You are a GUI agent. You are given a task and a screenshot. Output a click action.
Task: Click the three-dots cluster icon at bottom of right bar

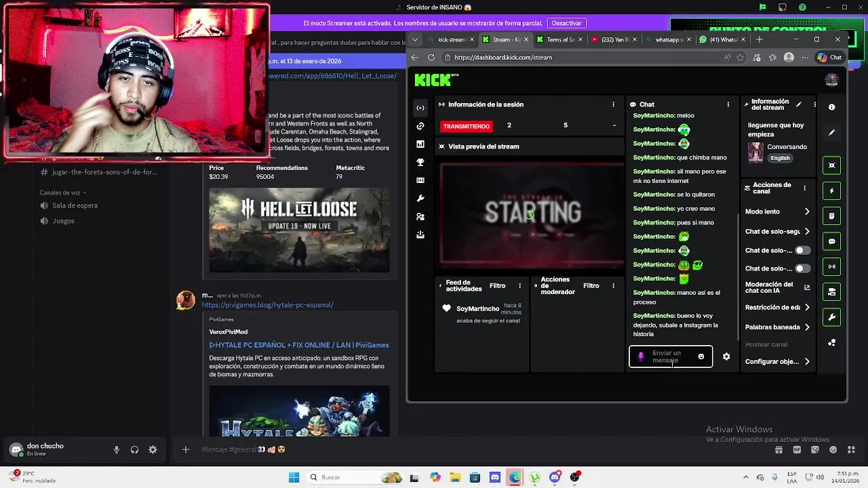coord(832,343)
